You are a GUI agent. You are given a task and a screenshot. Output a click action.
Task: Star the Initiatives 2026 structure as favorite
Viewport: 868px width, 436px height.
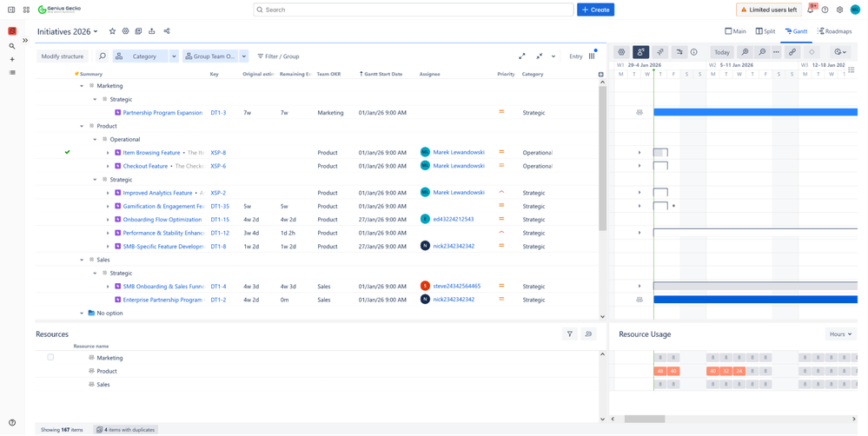pos(112,31)
